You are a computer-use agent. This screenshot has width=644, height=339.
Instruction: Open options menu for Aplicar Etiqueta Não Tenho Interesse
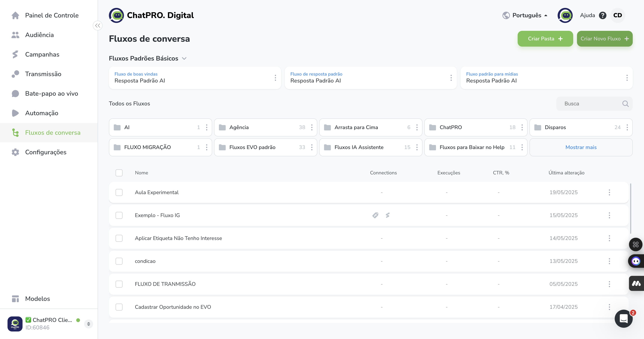coord(609,238)
